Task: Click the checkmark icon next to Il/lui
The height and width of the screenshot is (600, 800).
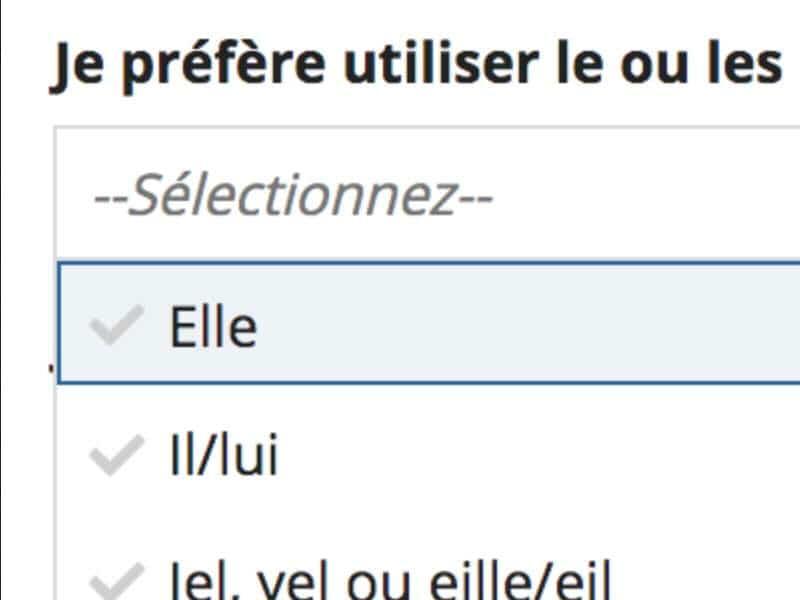Action: coord(117,457)
